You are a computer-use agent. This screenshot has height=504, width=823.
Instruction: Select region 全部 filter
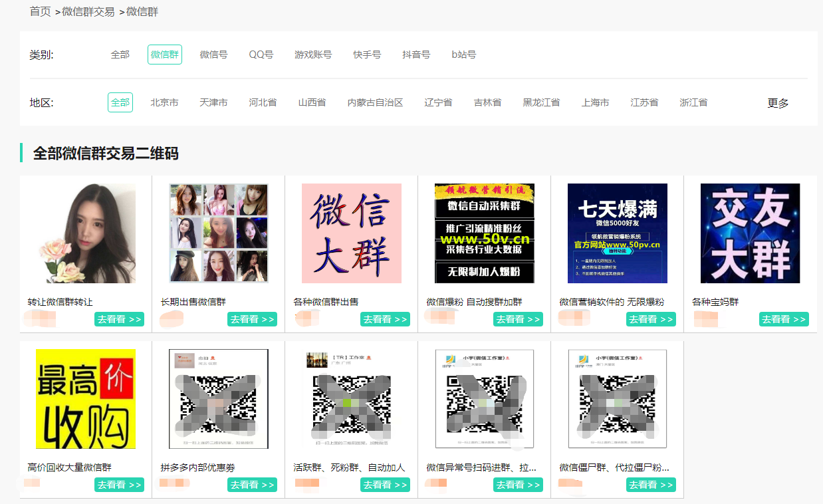[120, 102]
